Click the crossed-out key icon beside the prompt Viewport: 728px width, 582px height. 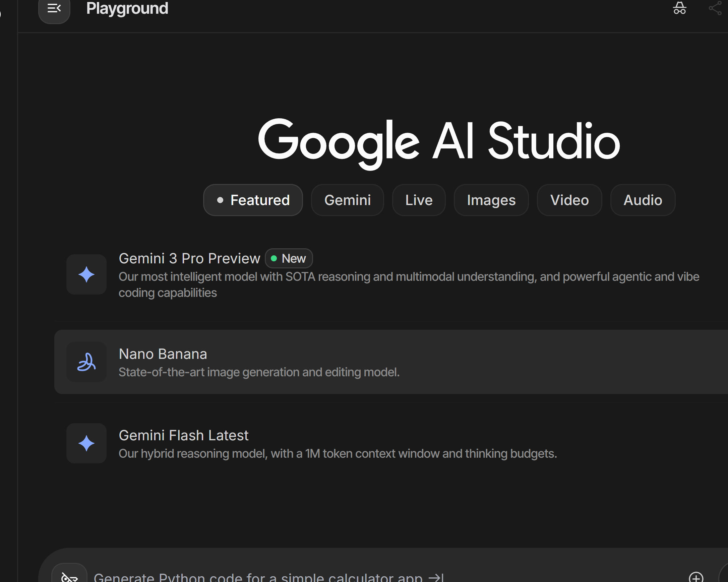[x=70, y=576]
